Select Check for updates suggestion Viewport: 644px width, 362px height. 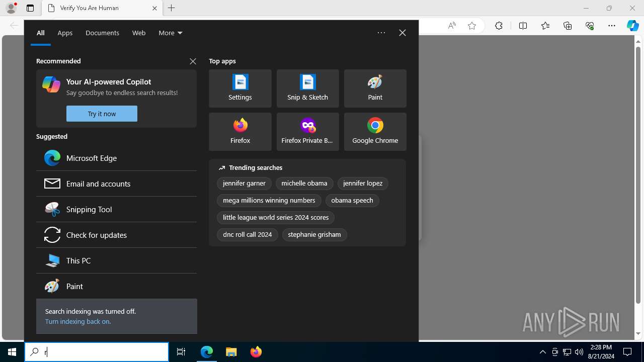coord(116,235)
